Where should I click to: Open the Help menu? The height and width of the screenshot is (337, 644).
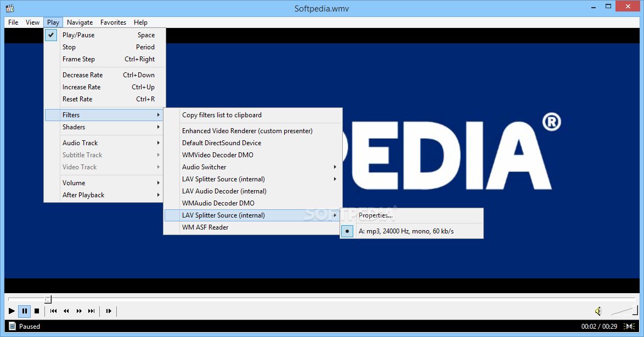(140, 22)
